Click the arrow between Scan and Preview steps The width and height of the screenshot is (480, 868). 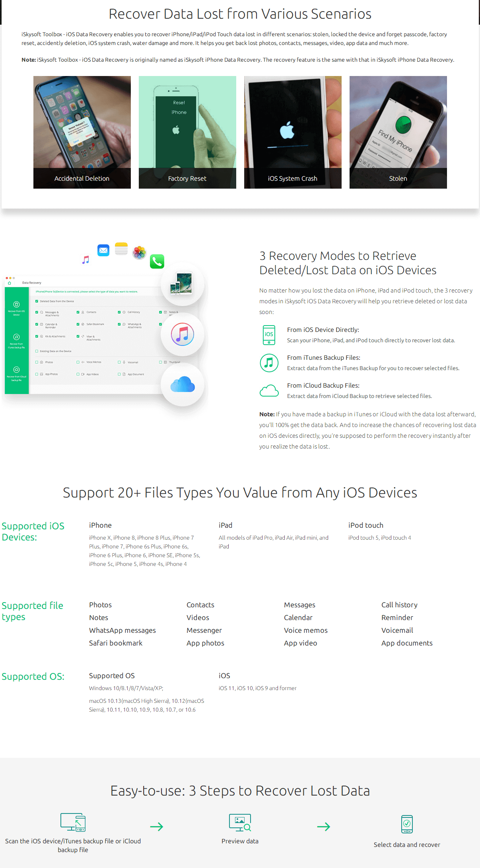[x=157, y=827]
